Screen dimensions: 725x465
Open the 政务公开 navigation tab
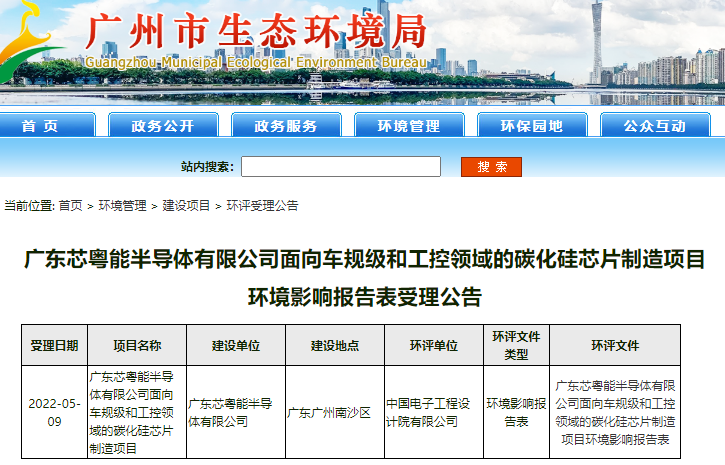click(163, 125)
